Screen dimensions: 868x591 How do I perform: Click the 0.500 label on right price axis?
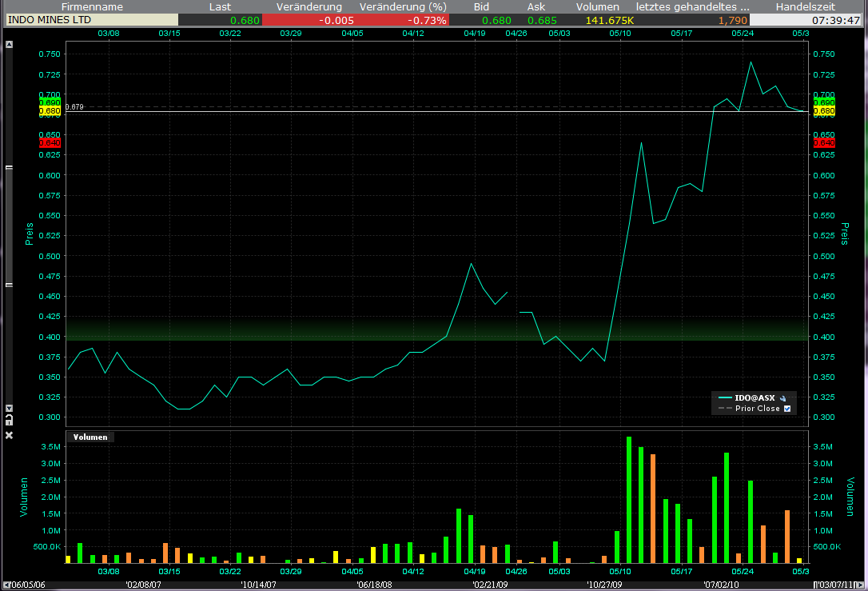coord(824,257)
